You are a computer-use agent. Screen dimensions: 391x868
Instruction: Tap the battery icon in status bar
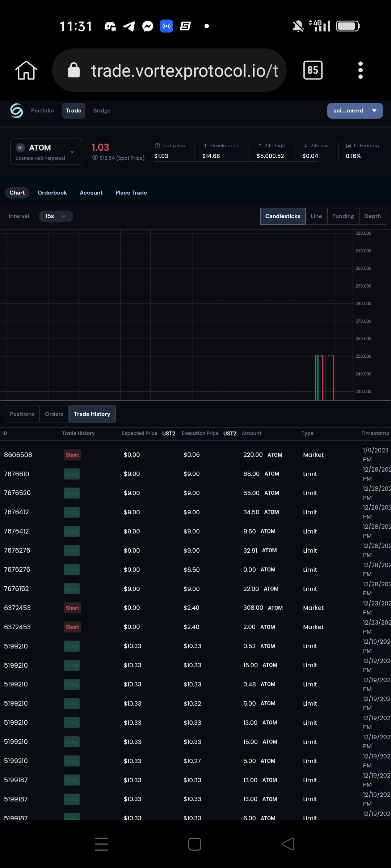(x=348, y=26)
